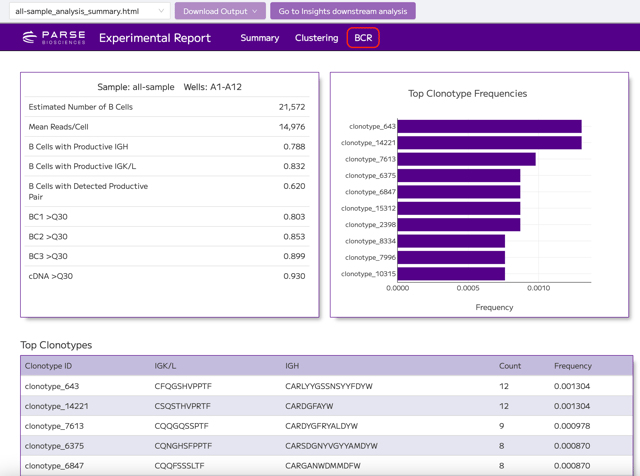The image size is (640, 476).
Task: Select the clonotype_6847 table row ID
Action: pyautogui.click(x=54, y=466)
